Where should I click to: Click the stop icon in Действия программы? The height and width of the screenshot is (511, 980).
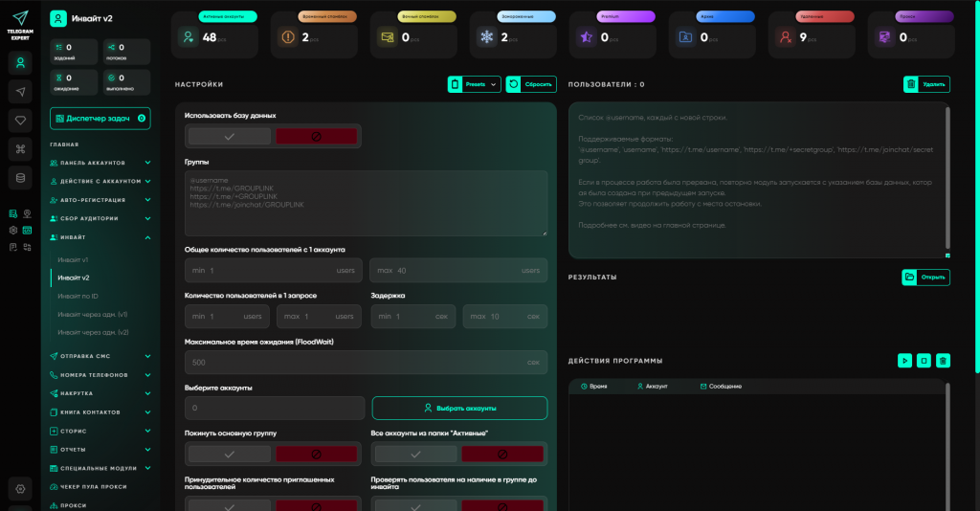coord(924,361)
